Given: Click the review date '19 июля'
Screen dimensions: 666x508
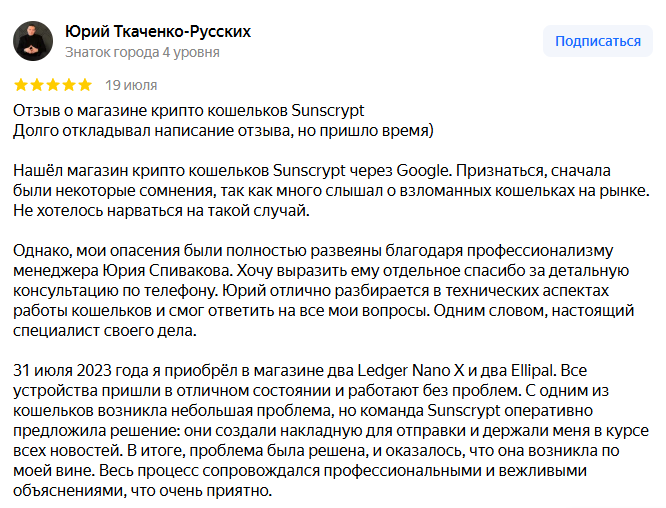Looking at the screenshot, I should pos(131,85).
